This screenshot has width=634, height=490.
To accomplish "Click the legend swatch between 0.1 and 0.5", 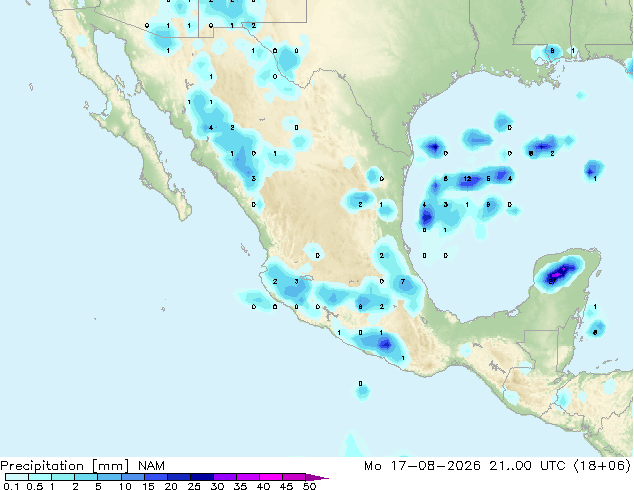I will pyautogui.click(x=17, y=477).
